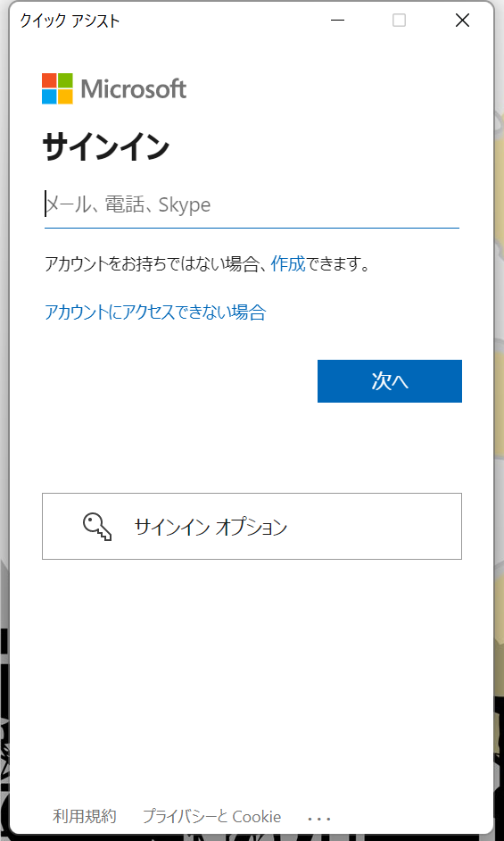Screen dimensions: 504x841
Task: Open 利用規約 terms link
Action: (x=85, y=816)
